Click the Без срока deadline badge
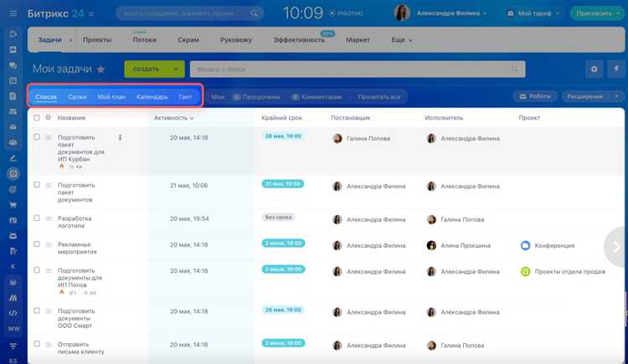This screenshot has height=364, width=628. [x=278, y=217]
